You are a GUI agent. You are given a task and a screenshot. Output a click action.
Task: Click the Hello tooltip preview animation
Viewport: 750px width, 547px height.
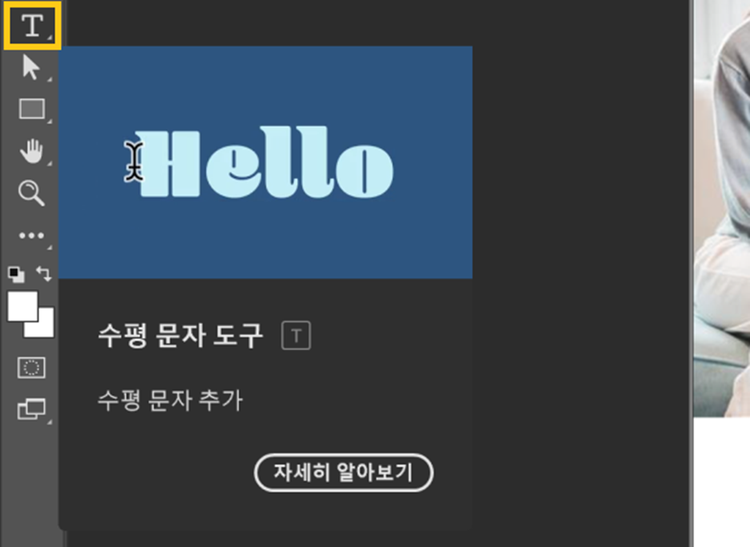coord(265,163)
